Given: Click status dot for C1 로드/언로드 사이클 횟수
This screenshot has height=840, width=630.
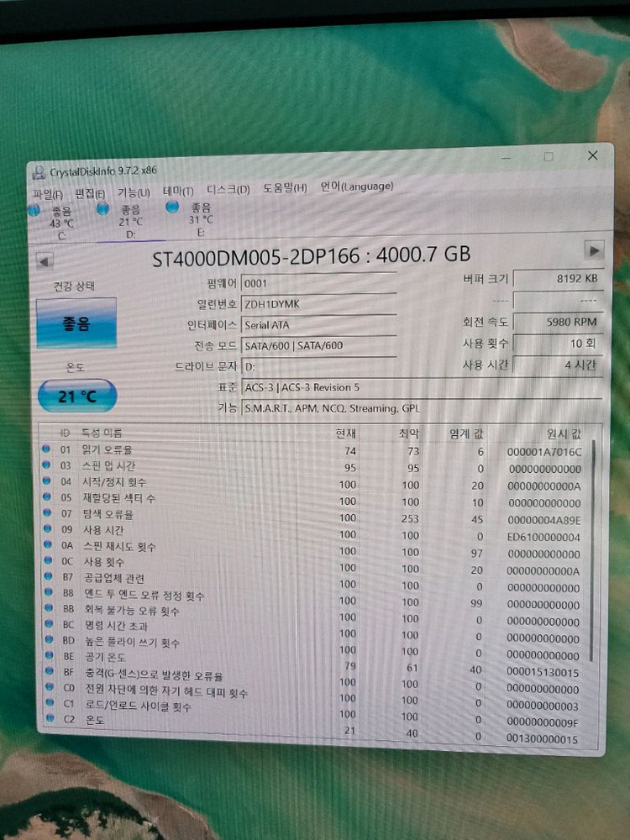Looking at the screenshot, I should (50, 701).
